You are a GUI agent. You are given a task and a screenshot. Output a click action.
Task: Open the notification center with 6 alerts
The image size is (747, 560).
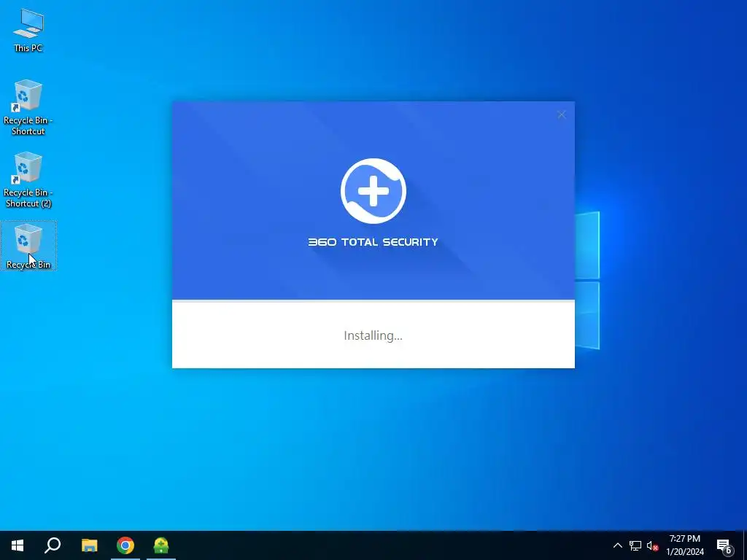725,545
